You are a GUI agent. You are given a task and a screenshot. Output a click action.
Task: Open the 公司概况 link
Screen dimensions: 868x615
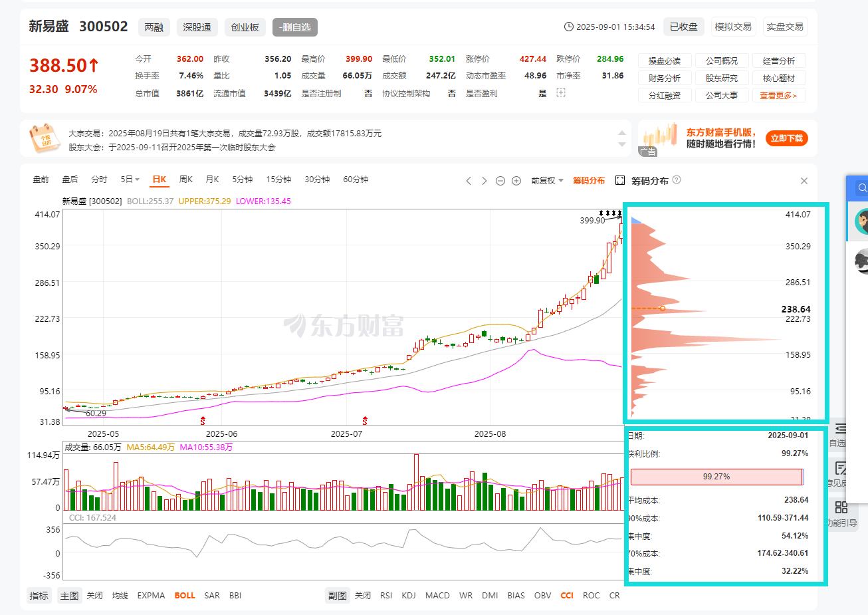click(722, 61)
